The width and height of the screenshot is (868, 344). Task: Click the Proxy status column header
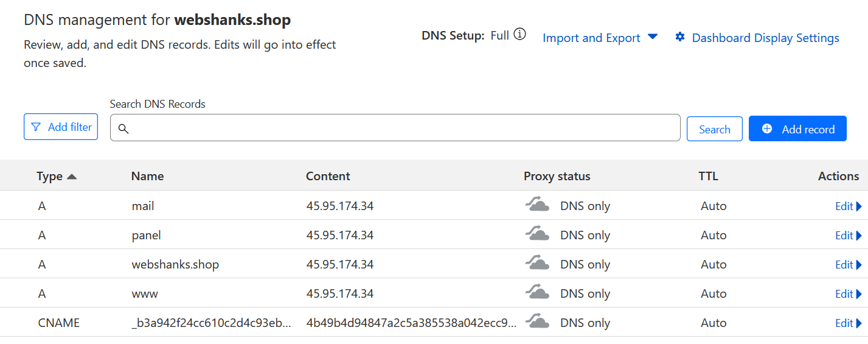pos(557,176)
